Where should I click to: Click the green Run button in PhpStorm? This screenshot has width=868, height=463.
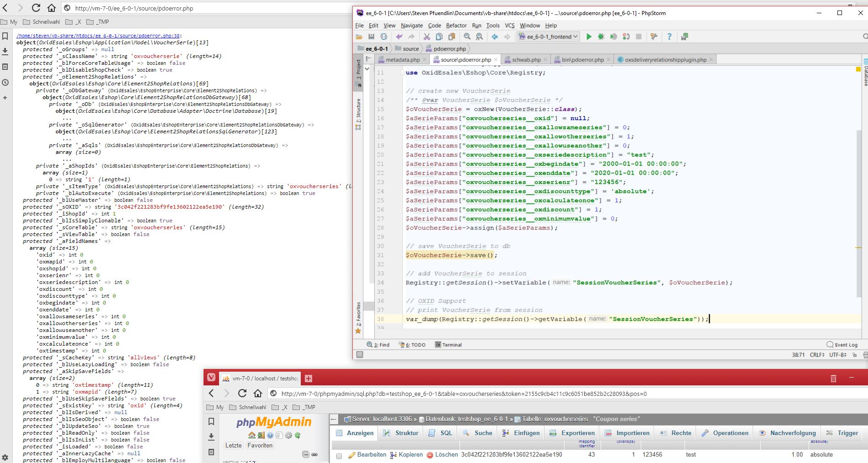589,37
